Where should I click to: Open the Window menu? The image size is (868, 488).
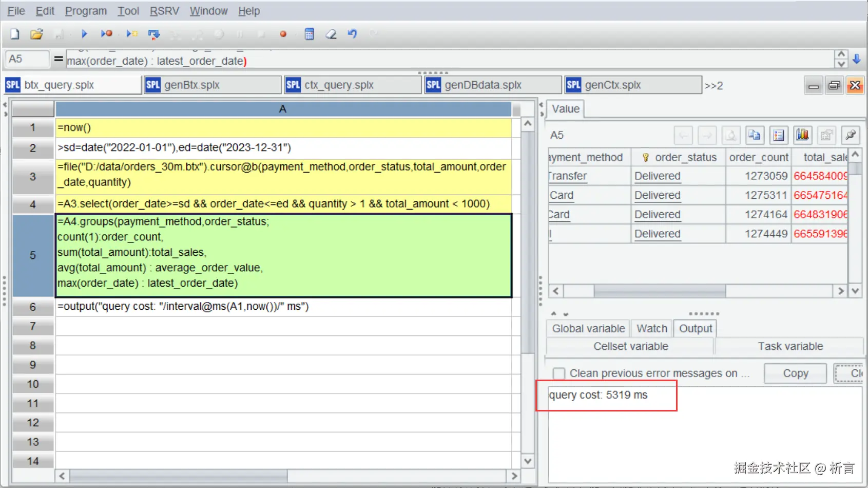pyautogui.click(x=208, y=11)
